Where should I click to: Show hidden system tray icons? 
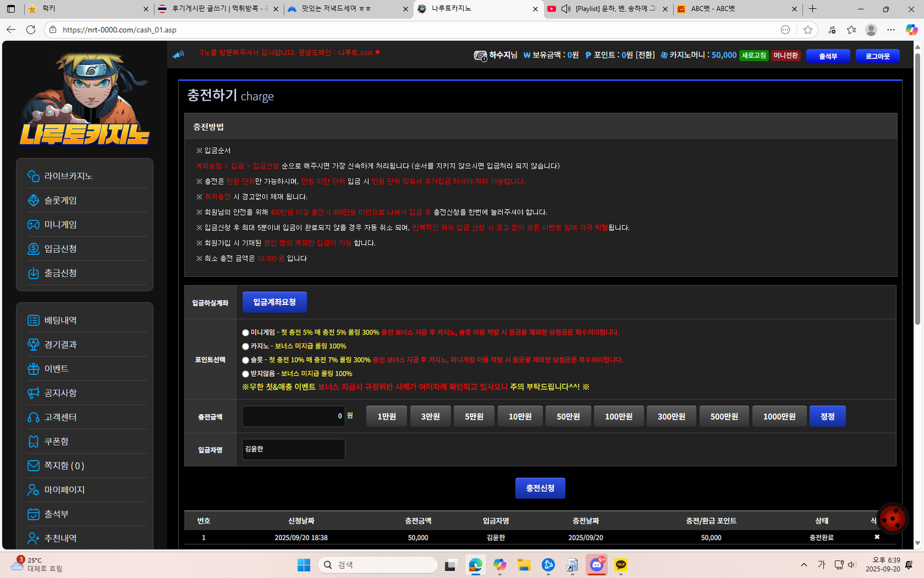coord(804,565)
